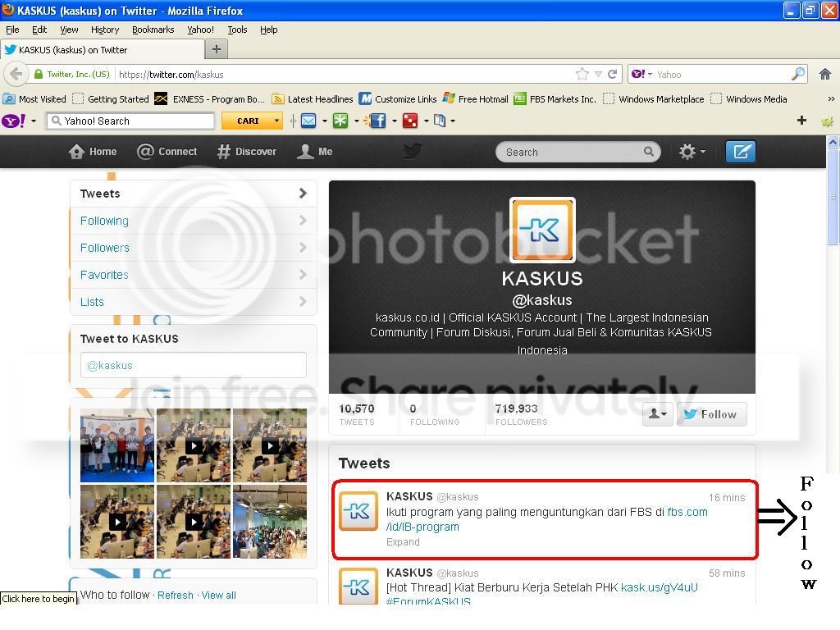Click the pages icon in Yahoo toolbar
Viewport: 840px width, 630px height.
click(x=440, y=121)
